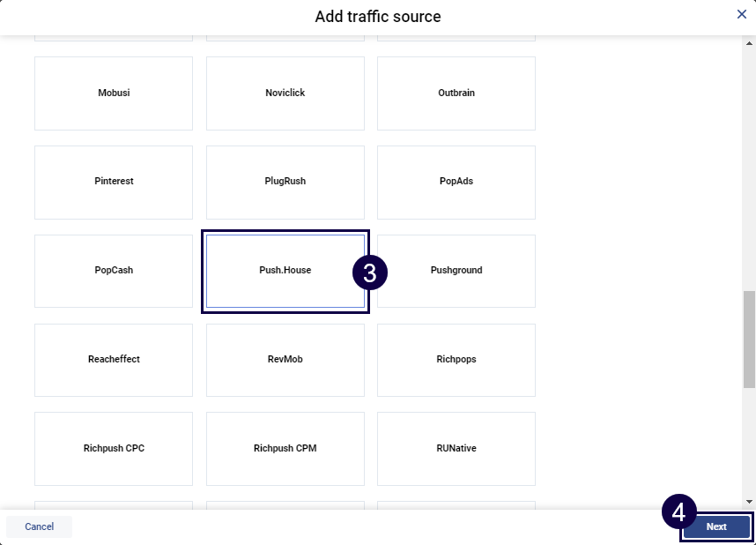Select the Mobusi traffic source tile
Screen dimensions: 756x545
tap(114, 93)
